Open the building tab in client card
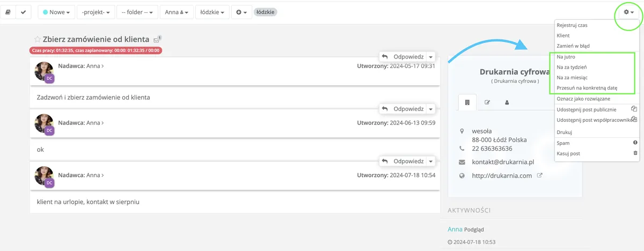The image size is (644, 251). click(467, 102)
